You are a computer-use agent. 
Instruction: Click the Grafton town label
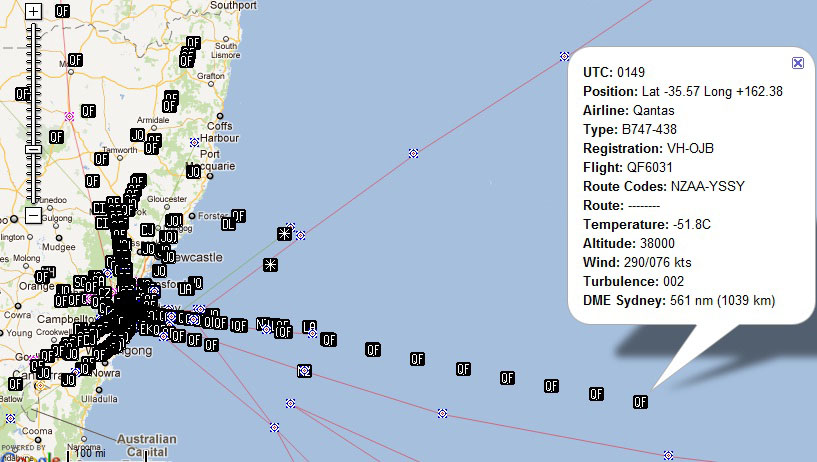(x=211, y=76)
